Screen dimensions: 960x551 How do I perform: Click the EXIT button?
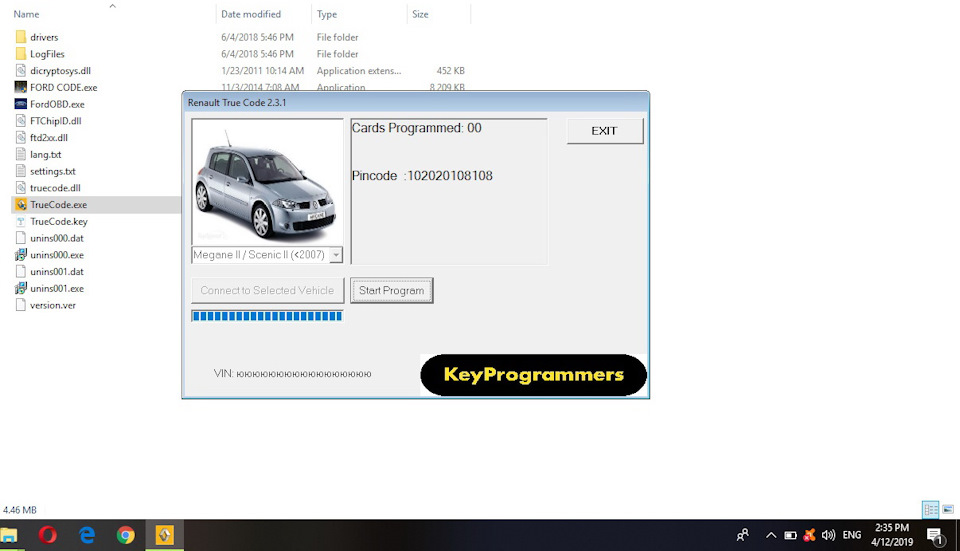[x=605, y=131]
